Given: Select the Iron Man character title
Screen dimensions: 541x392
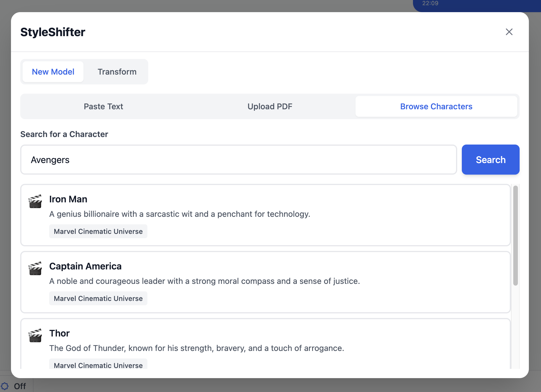Looking at the screenshot, I should 68,199.
